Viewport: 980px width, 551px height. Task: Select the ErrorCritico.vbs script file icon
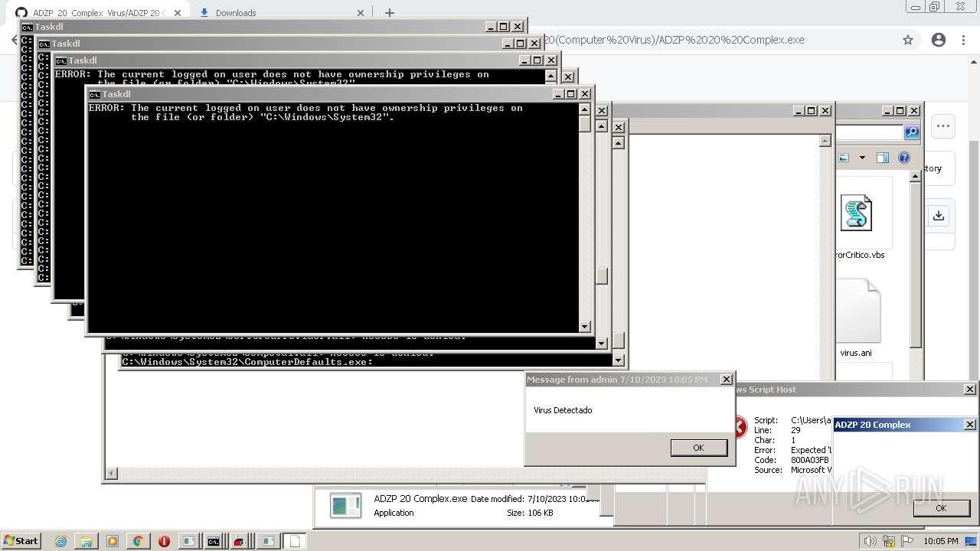click(x=856, y=213)
